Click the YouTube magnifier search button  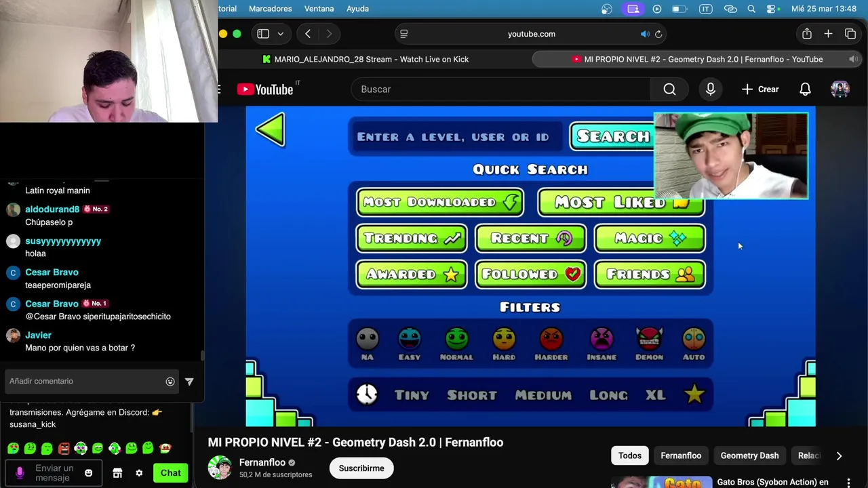click(669, 89)
